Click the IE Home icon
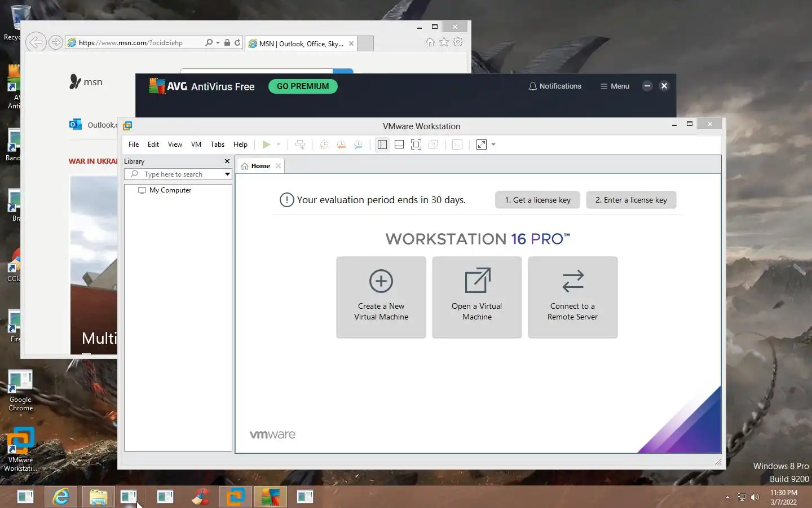The image size is (812, 508). pos(430,42)
